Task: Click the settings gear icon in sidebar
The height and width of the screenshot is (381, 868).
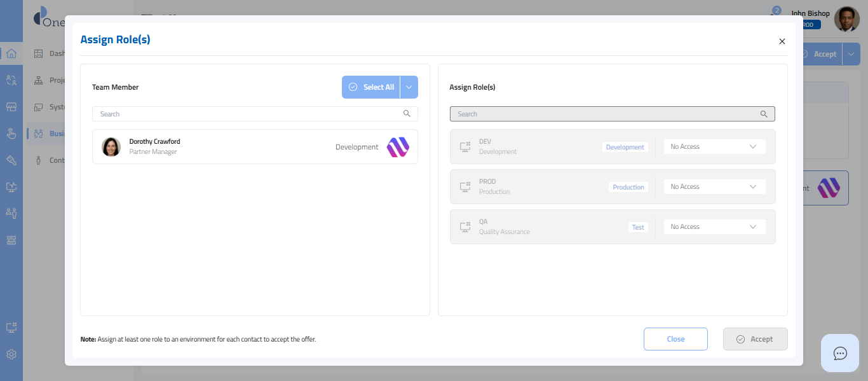Action: (11, 354)
